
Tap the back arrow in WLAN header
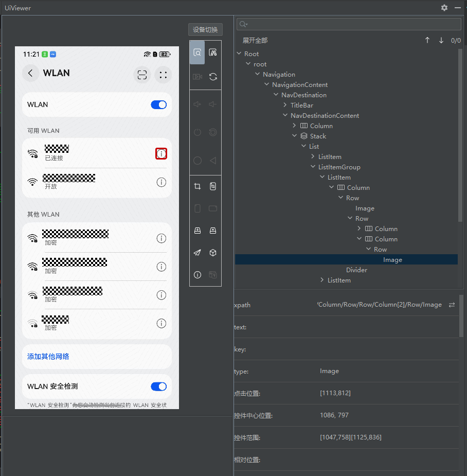click(x=31, y=74)
